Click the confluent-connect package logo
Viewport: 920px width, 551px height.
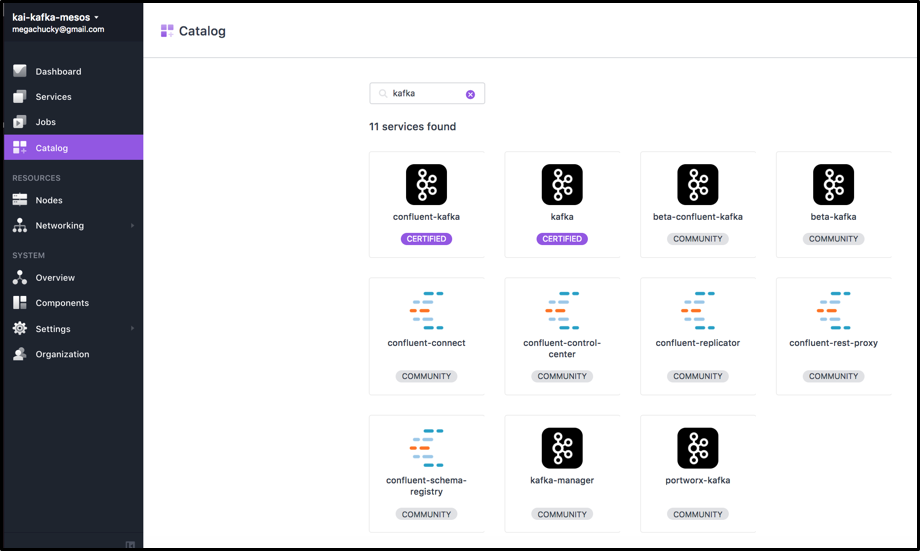click(427, 310)
